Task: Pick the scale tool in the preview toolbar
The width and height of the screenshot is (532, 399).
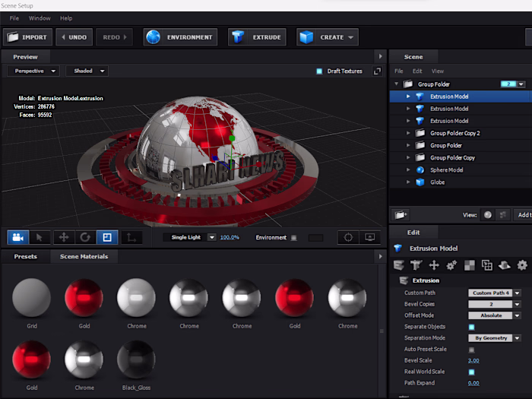Action: coord(107,237)
